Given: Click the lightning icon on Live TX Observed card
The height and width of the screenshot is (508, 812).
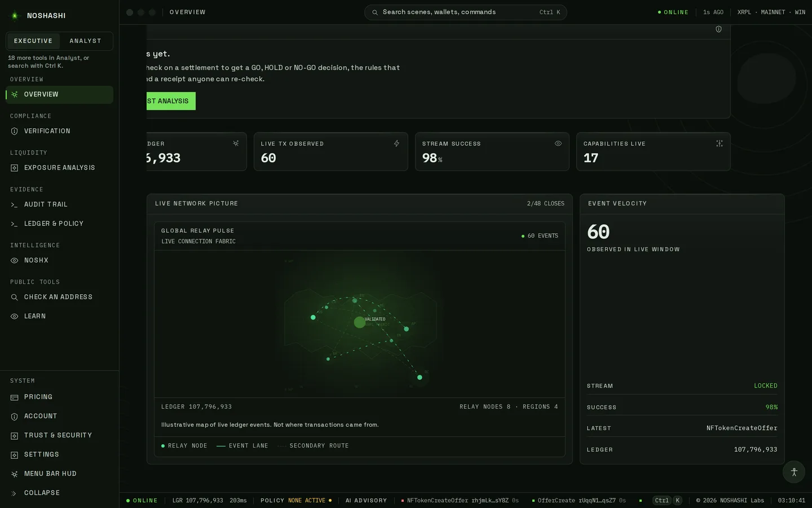Looking at the screenshot, I should click(x=396, y=143).
